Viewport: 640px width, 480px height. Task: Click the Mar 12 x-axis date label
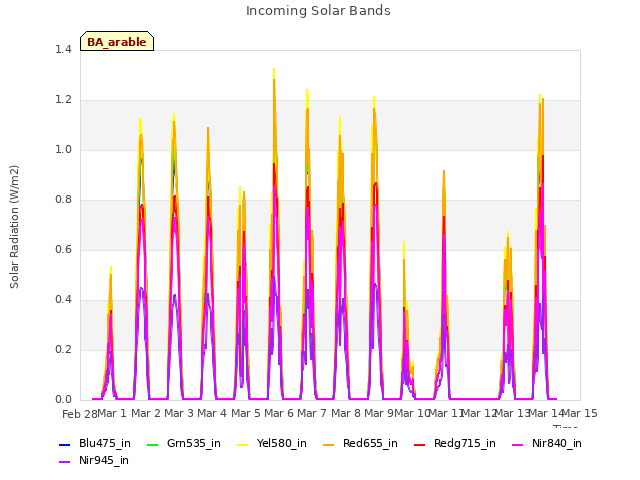pos(479,414)
